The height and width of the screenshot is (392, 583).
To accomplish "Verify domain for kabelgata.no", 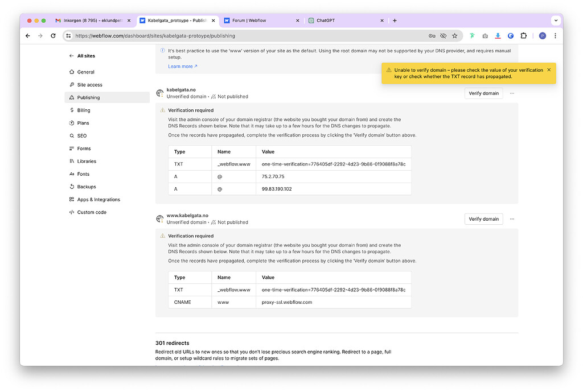I will coord(483,93).
